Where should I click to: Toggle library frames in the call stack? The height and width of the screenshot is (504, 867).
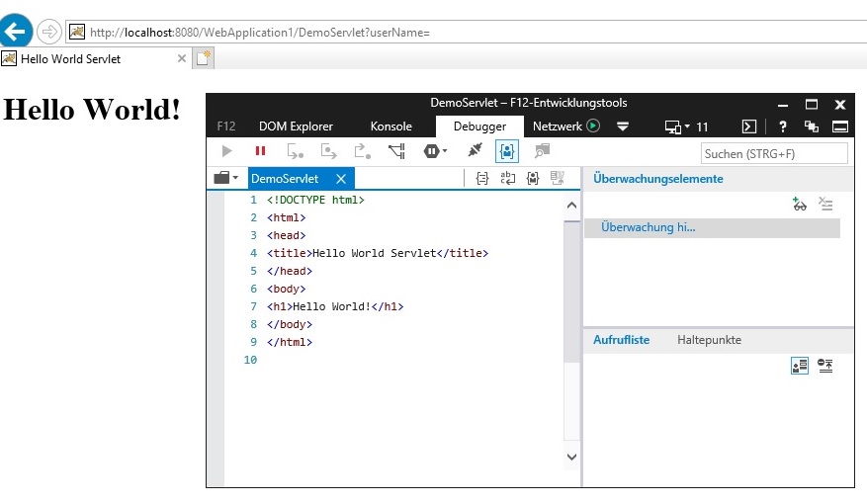click(800, 366)
